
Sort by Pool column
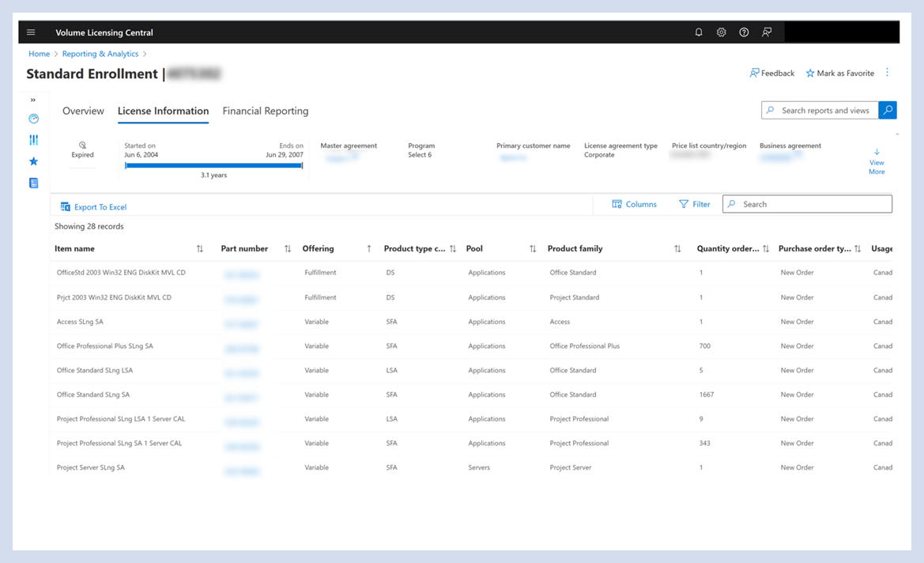pyautogui.click(x=533, y=249)
